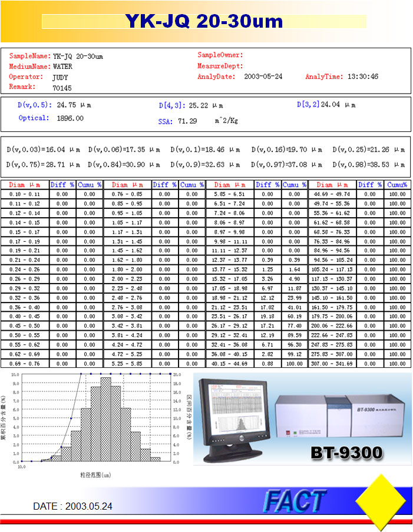
Task: Select the Diff value "6.97"
Action: click(x=267, y=288)
